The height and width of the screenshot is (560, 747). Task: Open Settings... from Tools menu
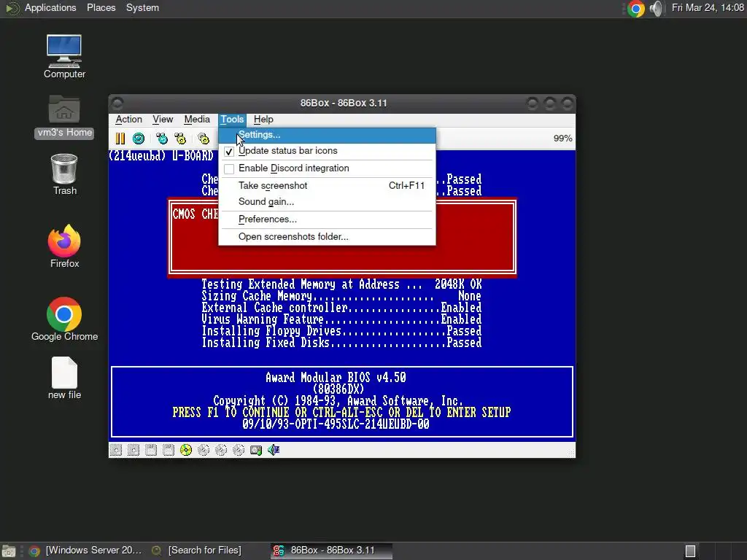pyautogui.click(x=327, y=135)
